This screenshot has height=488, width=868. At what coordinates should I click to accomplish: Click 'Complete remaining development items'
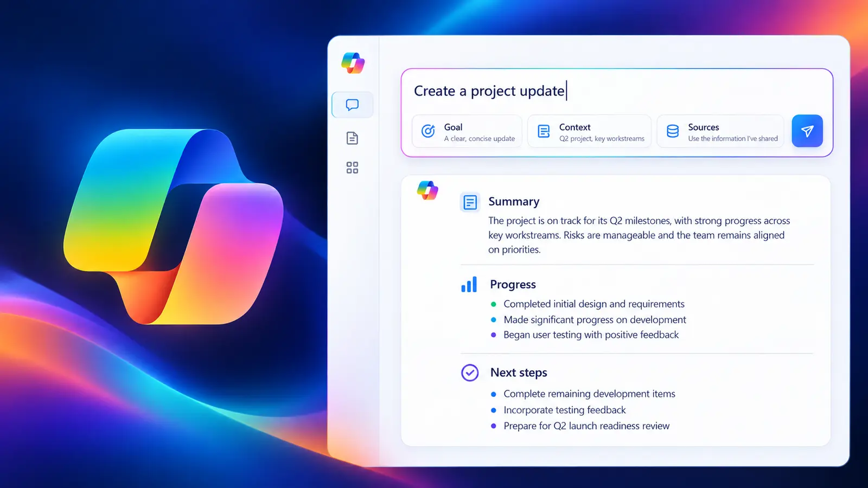589,394
